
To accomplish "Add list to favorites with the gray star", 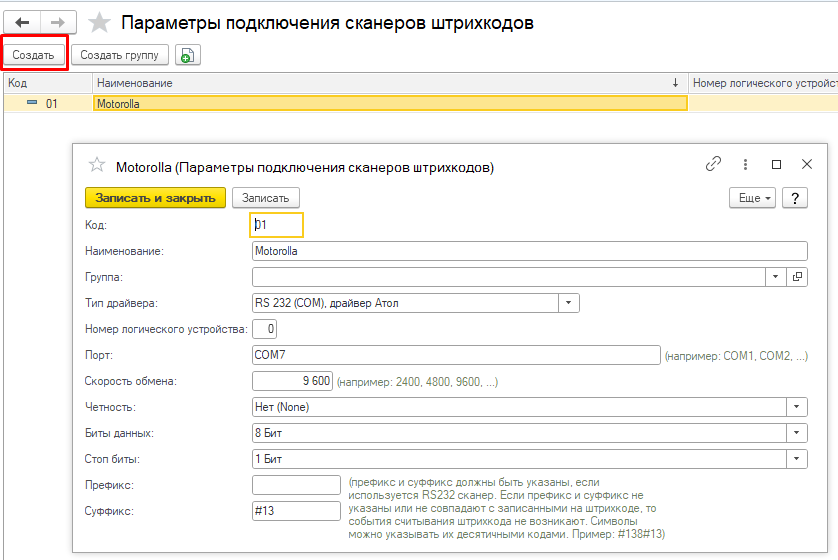I will [99, 23].
